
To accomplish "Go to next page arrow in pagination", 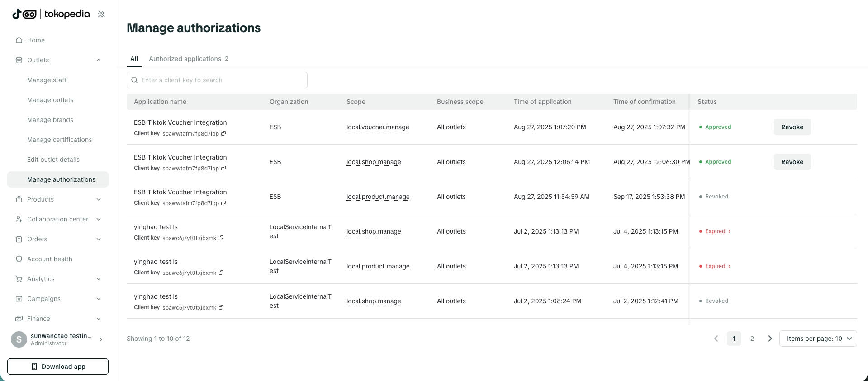I will [770, 339].
